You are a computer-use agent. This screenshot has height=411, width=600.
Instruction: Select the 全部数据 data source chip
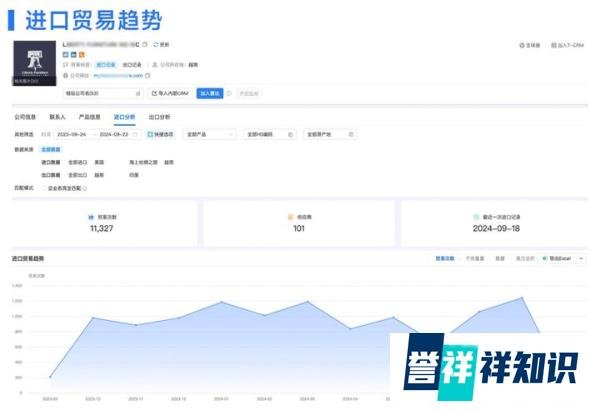coord(51,149)
